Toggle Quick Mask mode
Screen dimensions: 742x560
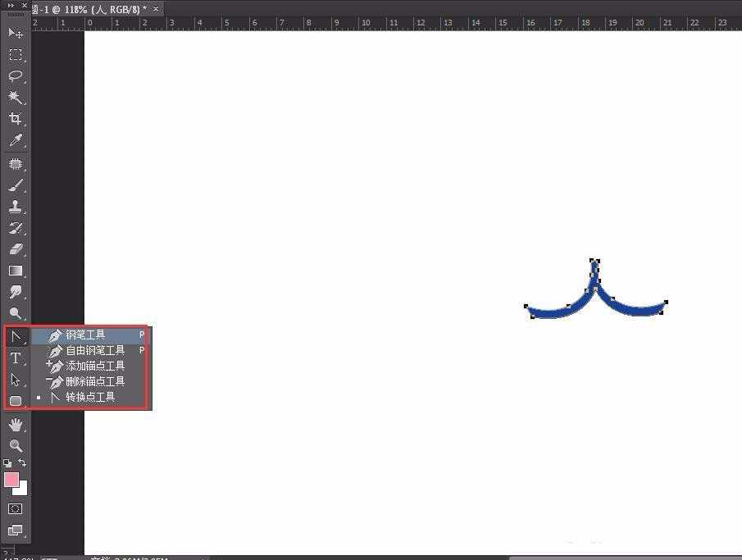[x=15, y=508]
